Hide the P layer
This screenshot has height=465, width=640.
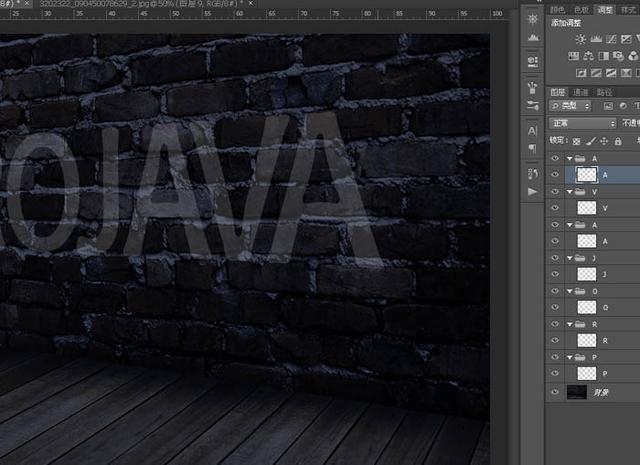(555, 373)
